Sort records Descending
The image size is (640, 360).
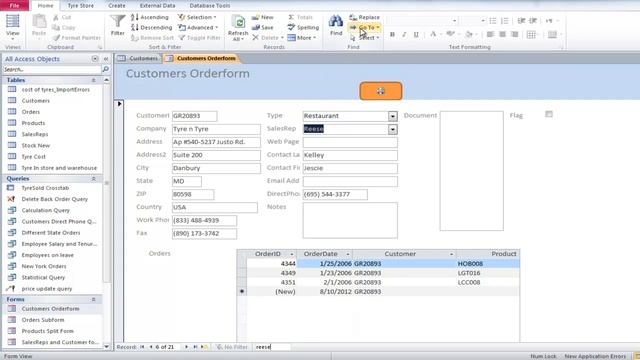(x=151, y=27)
